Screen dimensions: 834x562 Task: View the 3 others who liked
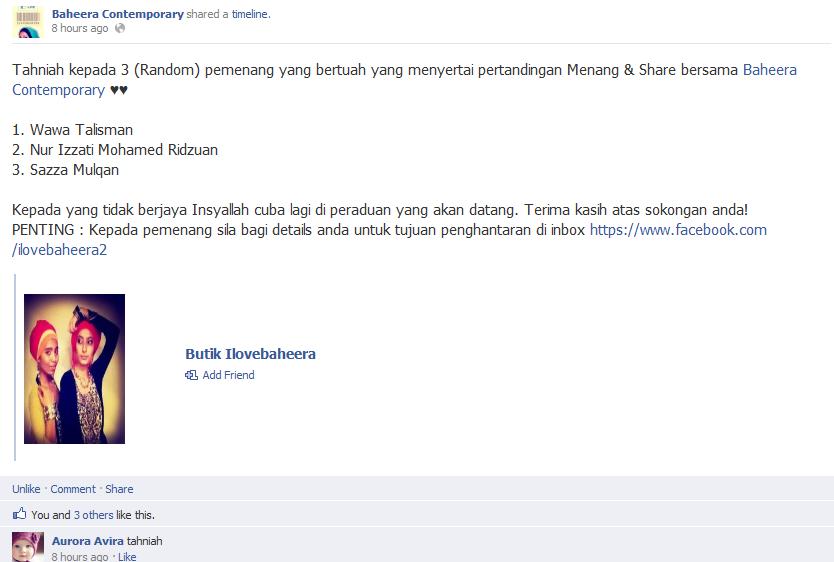[x=94, y=515]
